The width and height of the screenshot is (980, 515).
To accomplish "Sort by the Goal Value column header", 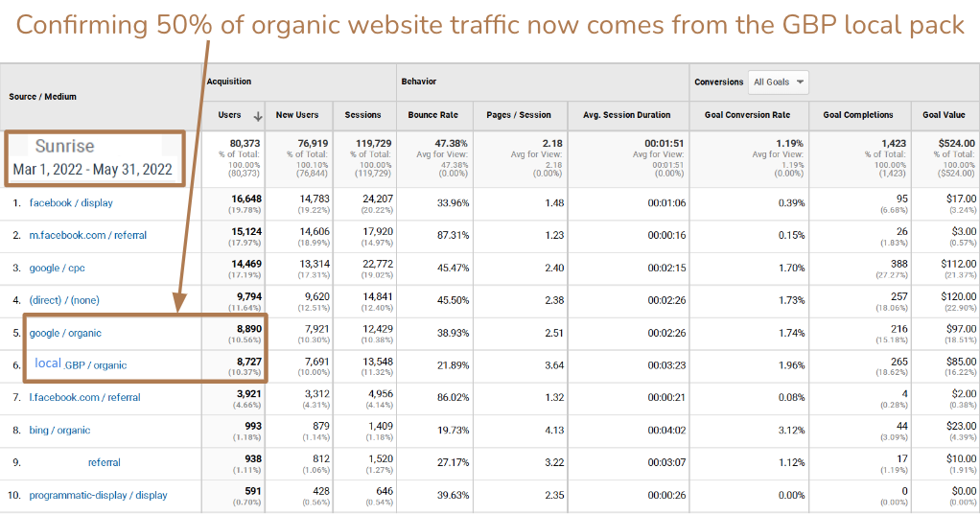I will click(x=944, y=115).
